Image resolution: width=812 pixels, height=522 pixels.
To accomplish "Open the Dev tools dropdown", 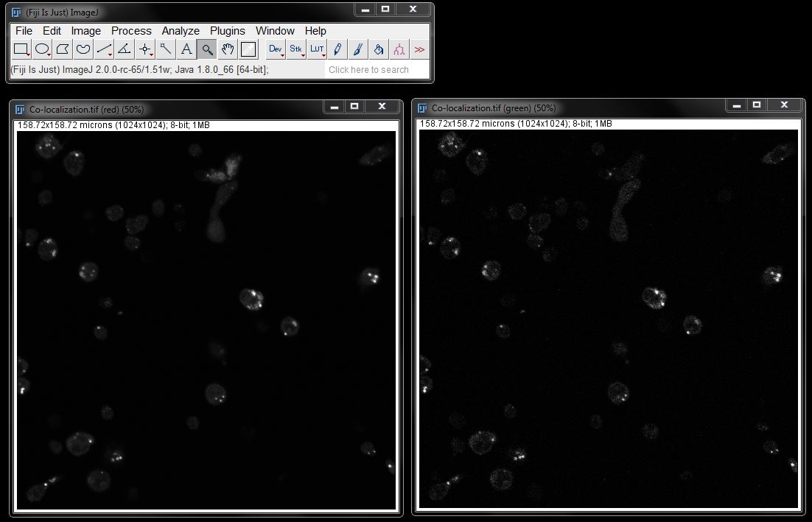I will [x=276, y=49].
